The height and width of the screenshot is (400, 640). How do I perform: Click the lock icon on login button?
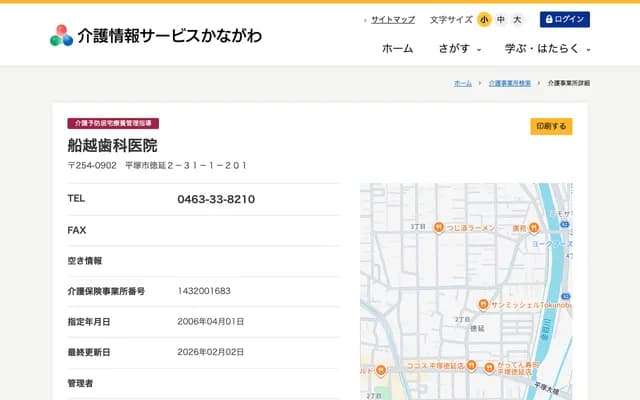point(548,19)
